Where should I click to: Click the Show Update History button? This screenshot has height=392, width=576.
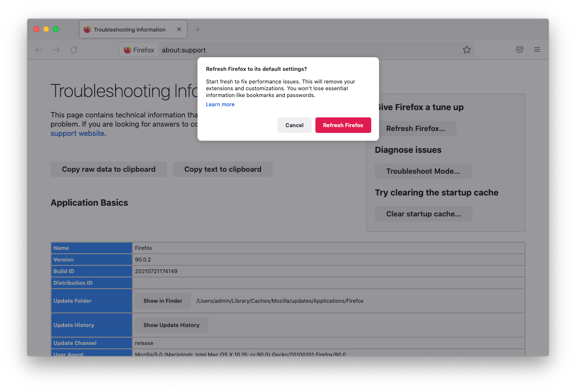171,325
